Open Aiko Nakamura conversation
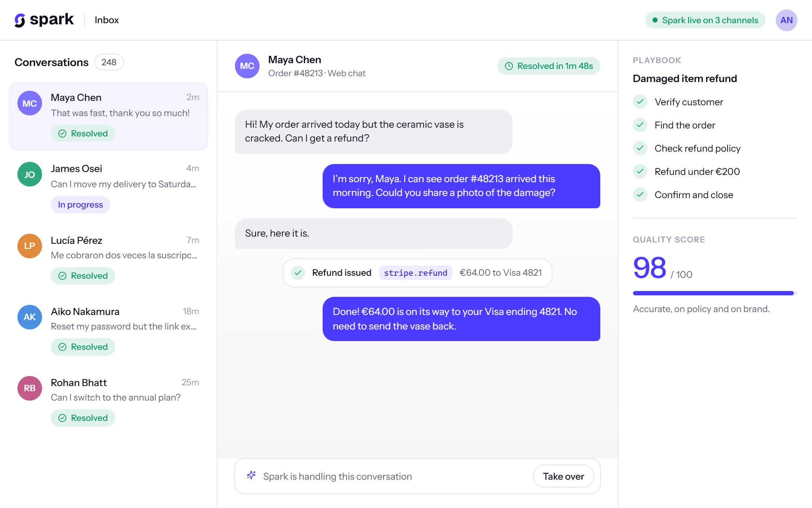 108,330
